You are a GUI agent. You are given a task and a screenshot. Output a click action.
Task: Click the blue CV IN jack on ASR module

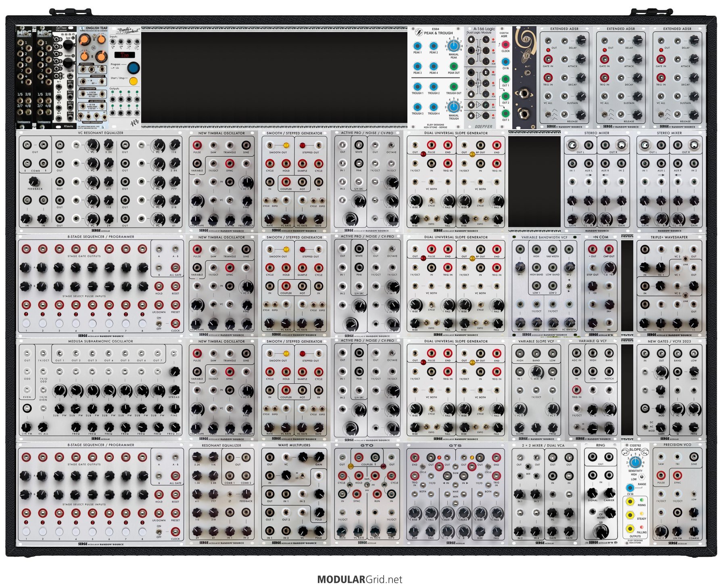[x=505, y=62]
